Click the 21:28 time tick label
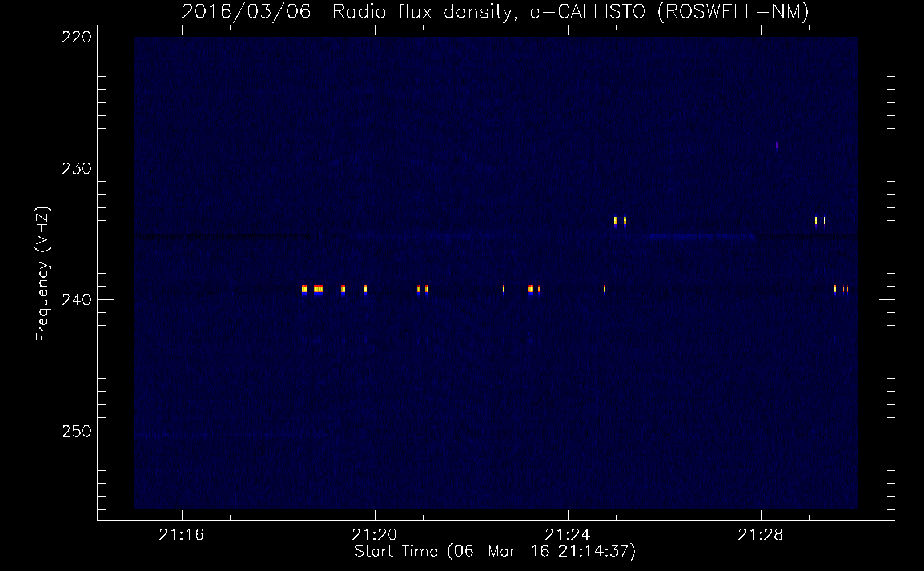 pyautogui.click(x=761, y=534)
